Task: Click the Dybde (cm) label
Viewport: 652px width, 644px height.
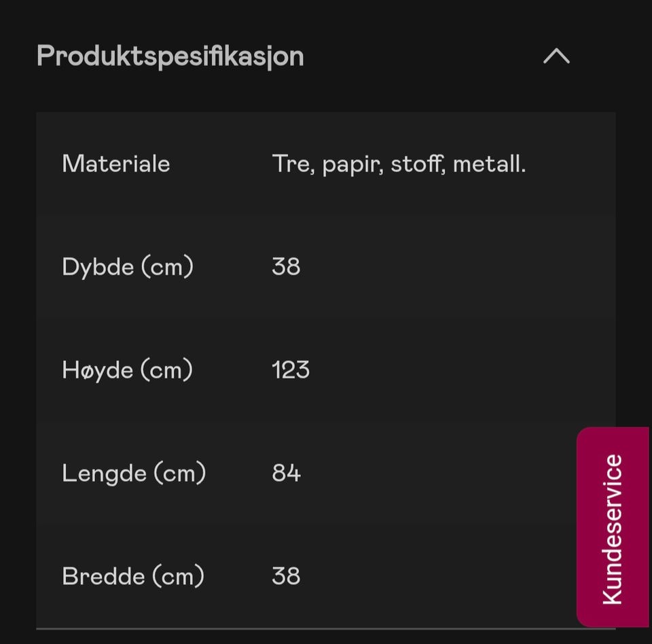Action: pyautogui.click(x=127, y=266)
